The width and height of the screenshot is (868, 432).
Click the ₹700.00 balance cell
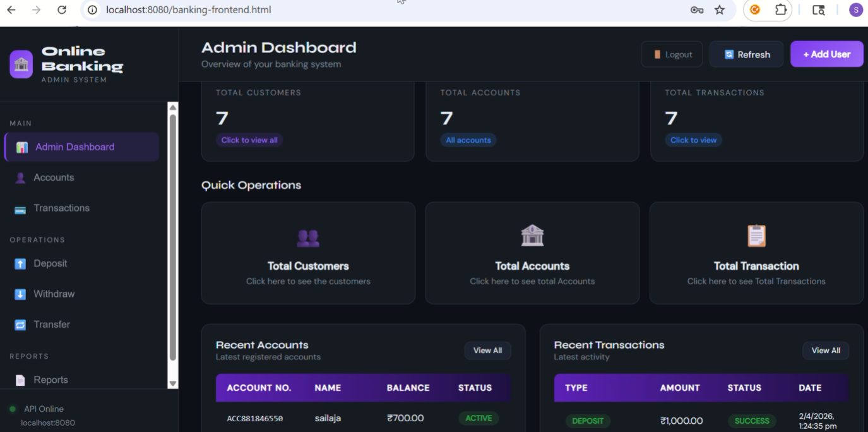pyautogui.click(x=405, y=418)
